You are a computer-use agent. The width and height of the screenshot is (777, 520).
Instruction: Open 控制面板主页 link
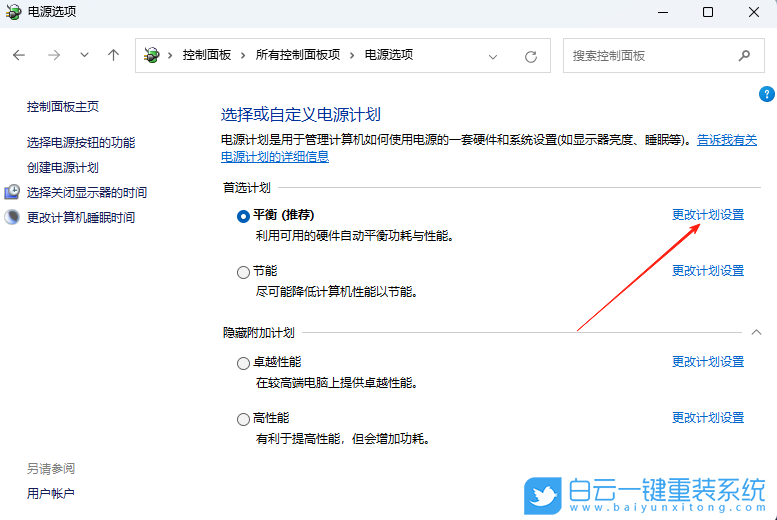[63, 107]
